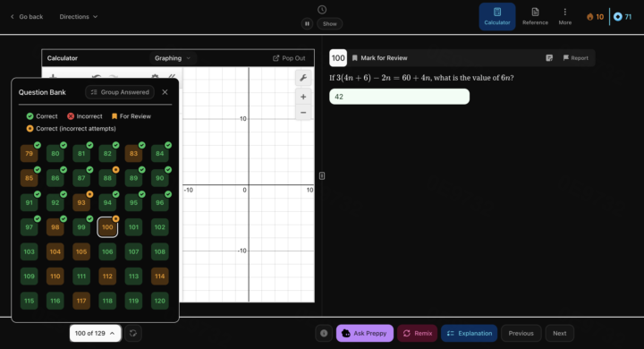Select question 96 tile

click(x=160, y=202)
